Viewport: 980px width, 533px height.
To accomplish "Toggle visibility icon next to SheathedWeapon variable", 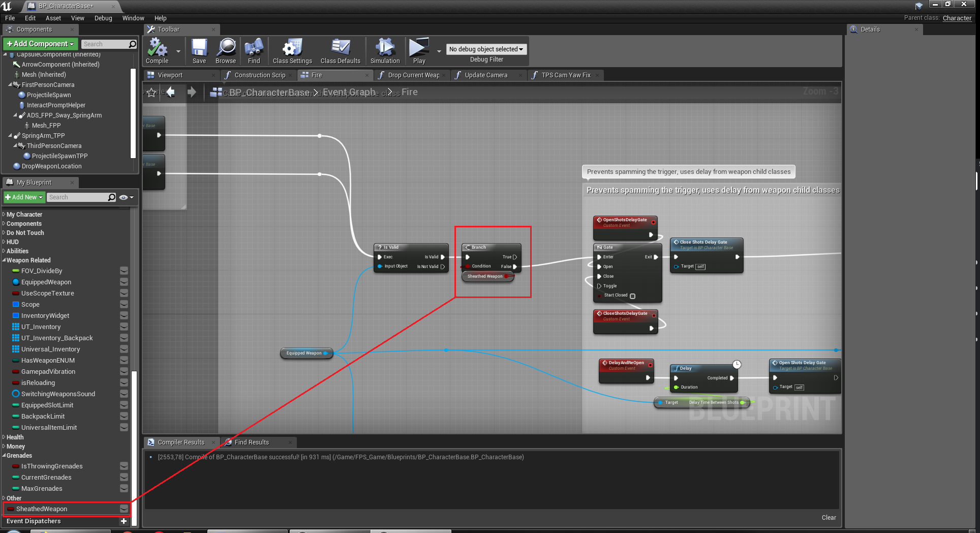I will click(124, 509).
